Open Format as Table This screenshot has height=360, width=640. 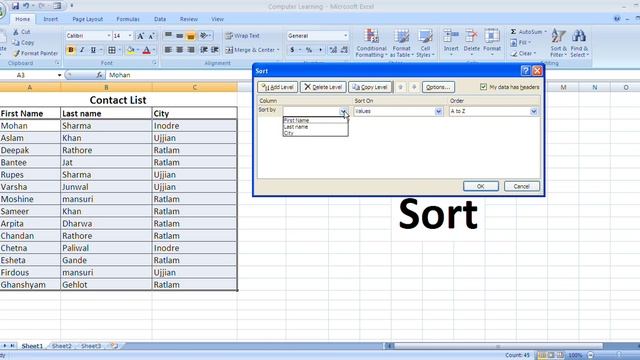pyautogui.click(x=402, y=43)
